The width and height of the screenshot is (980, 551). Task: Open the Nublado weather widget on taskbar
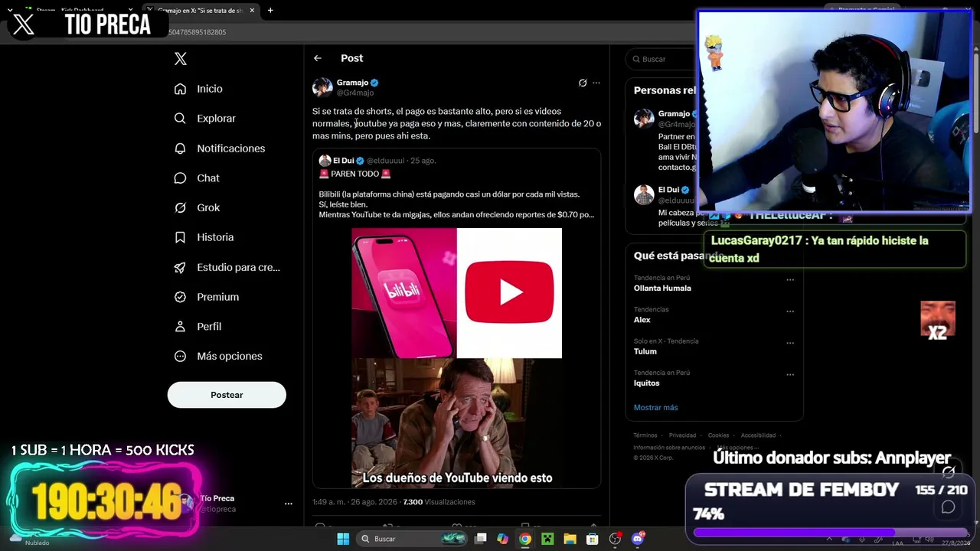[28, 540]
